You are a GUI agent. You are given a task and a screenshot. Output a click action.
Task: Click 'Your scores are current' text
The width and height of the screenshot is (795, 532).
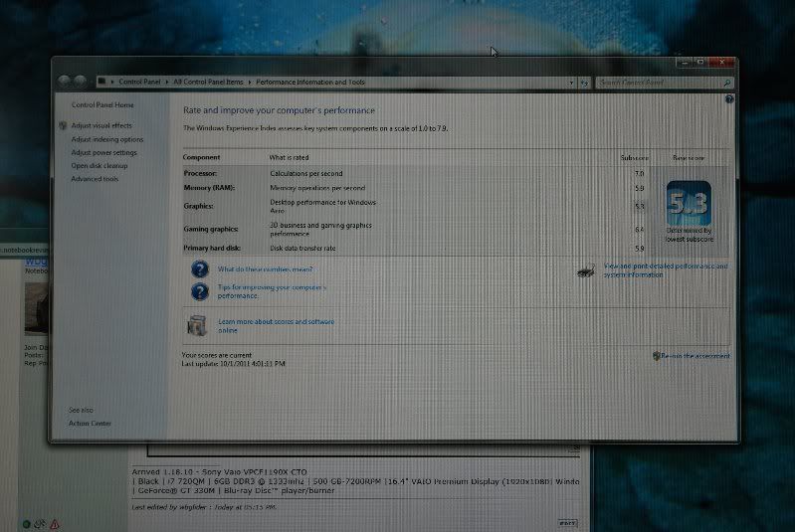(x=217, y=355)
